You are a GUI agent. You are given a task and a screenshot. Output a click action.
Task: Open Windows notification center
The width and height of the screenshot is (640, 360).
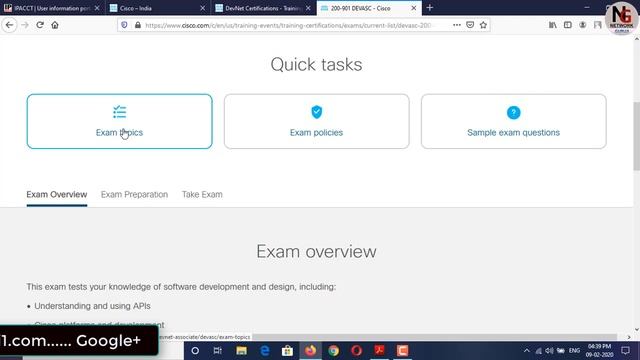(x=625, y=351)
